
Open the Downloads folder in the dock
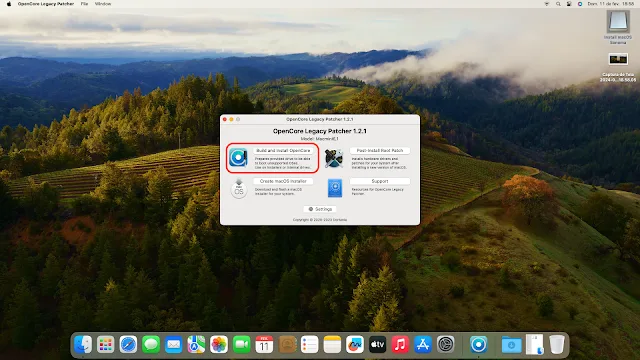point(511,345)
